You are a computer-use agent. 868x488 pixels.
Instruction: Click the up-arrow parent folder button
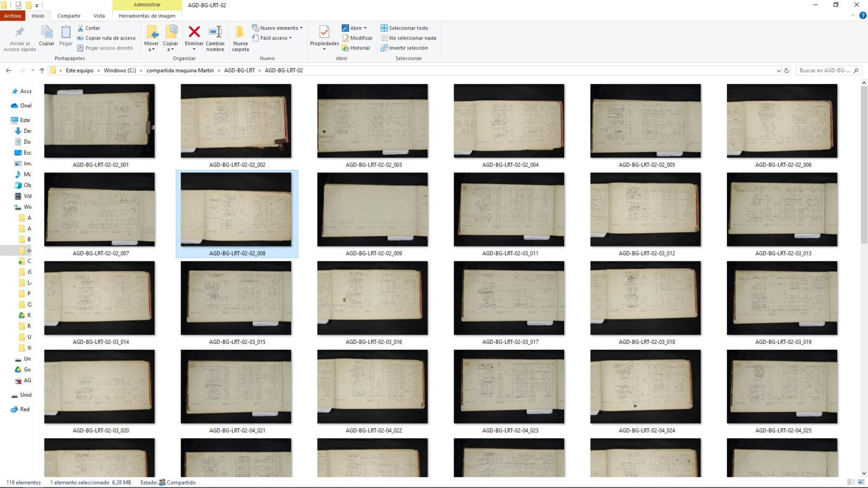coord(42,70)
